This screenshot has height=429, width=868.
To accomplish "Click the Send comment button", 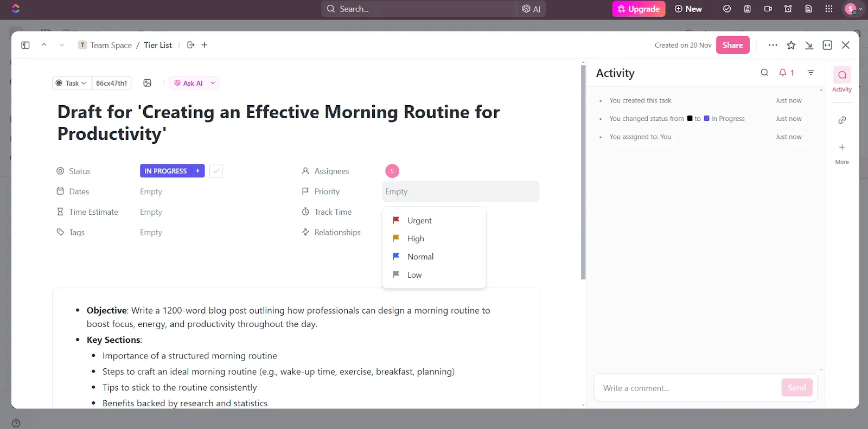I will pos(796,387).
